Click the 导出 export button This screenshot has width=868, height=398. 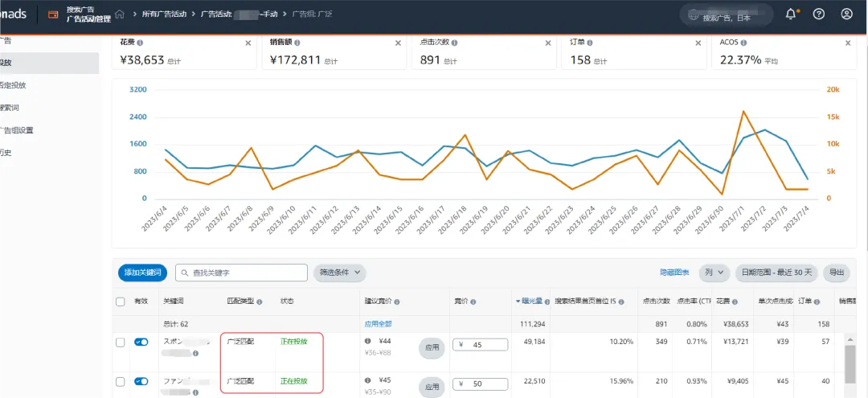coord(837,273)
